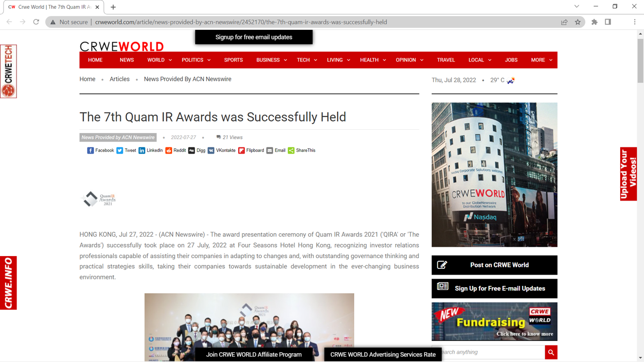
Task: Open browser extensions puzzle icon
Action: click(594, 22)
